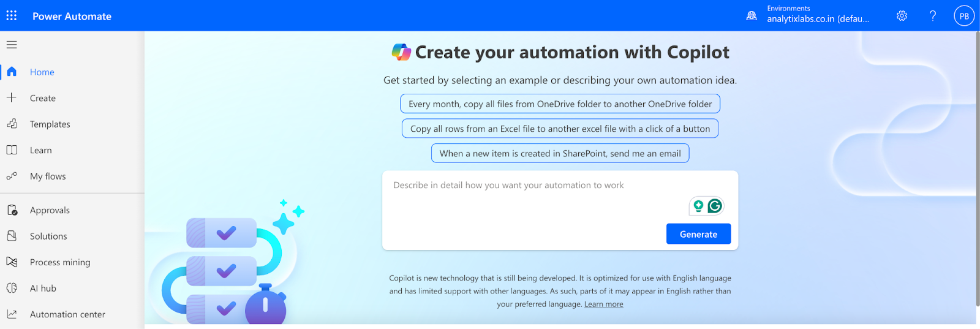This screenshot has height=329, width=980.
Task: Open the Help question mark icon
Action: coord(933,16)
